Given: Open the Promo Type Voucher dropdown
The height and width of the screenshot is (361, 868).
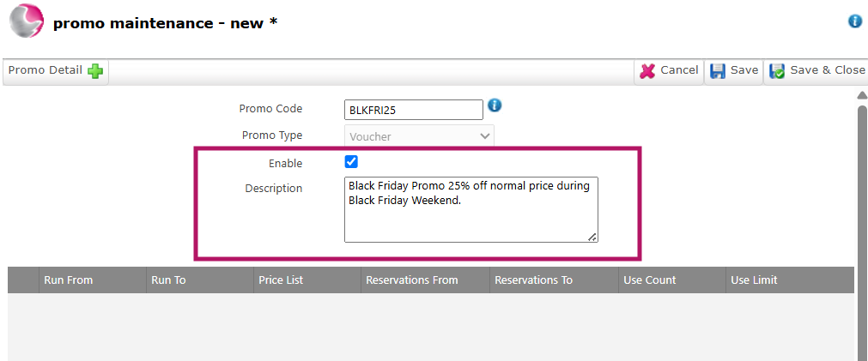Looking at the screenshot, I should tap(419, 136).
